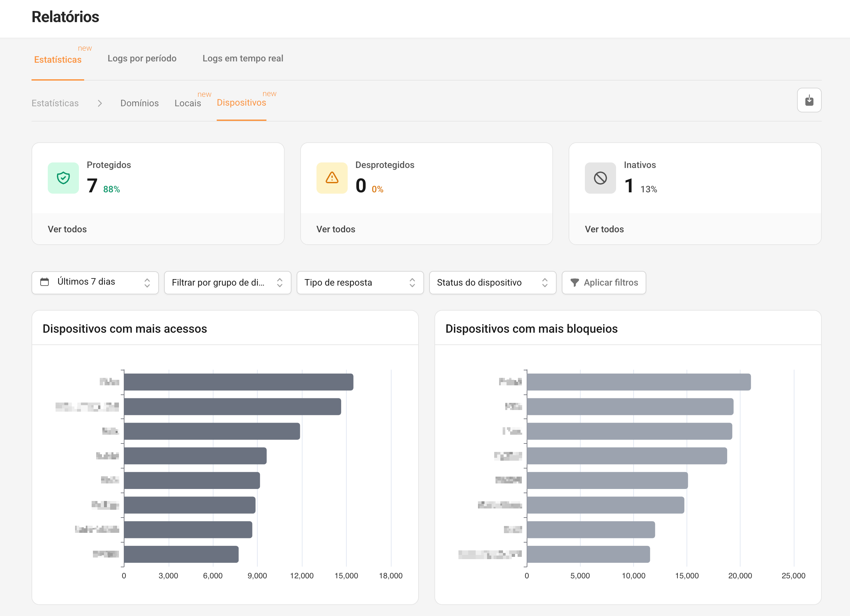Open the Tipo de resposta dropdown

(360, 283)
